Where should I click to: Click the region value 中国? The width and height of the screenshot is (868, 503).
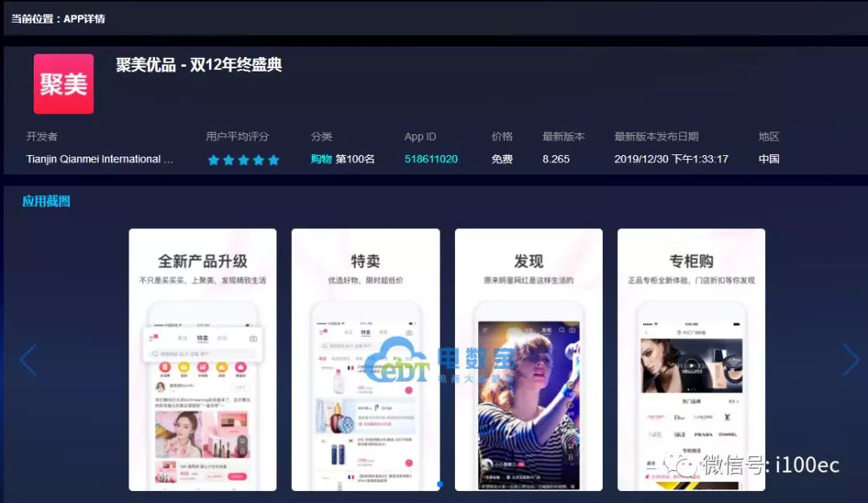click(x=769, y=159)
